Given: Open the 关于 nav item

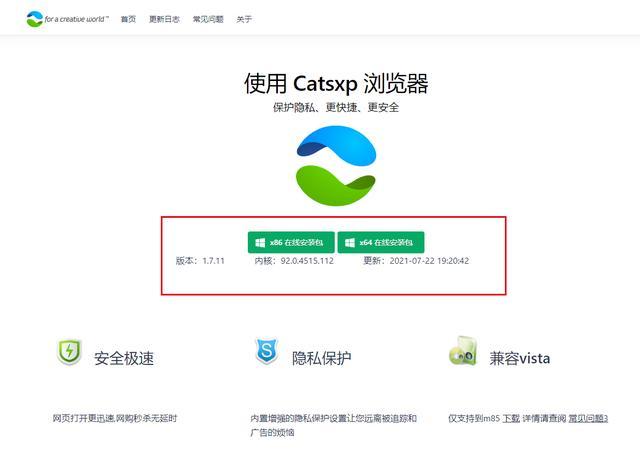Looking at the screenshot, I should tap(244, 19).
